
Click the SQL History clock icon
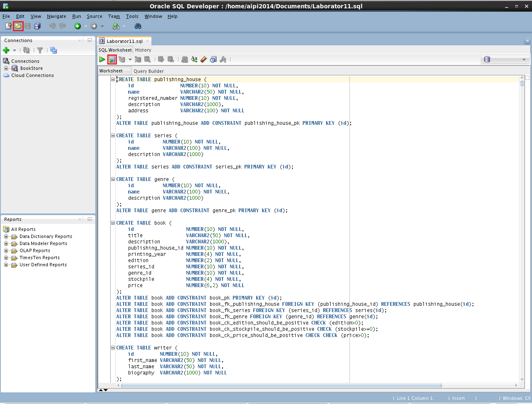click(213, 59)
